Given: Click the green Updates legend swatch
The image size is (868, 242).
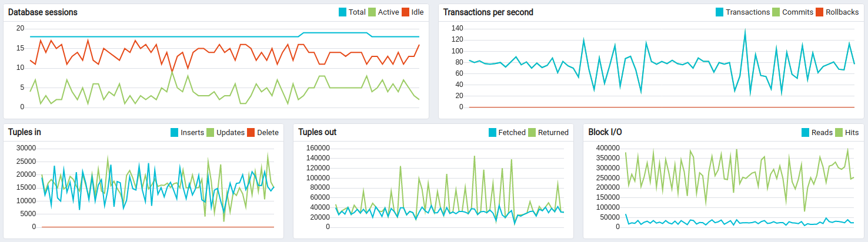Looking at the screenshot, I should (211, 133).
